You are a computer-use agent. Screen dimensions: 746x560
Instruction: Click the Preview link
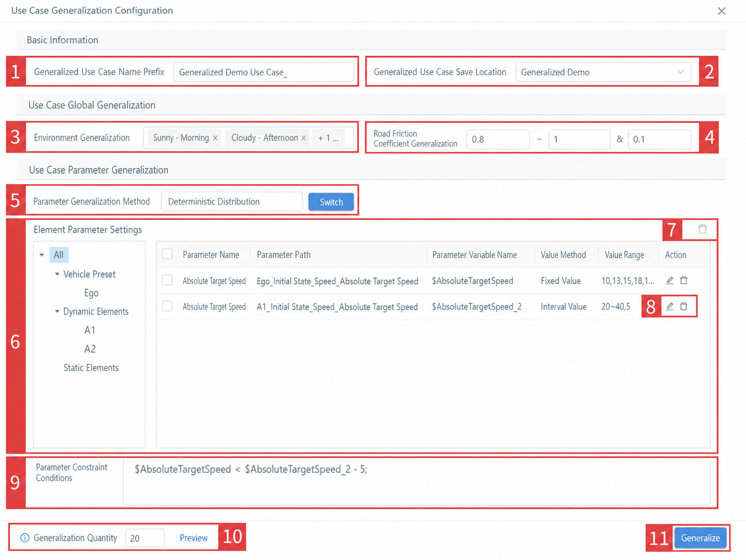coord(193,538)
